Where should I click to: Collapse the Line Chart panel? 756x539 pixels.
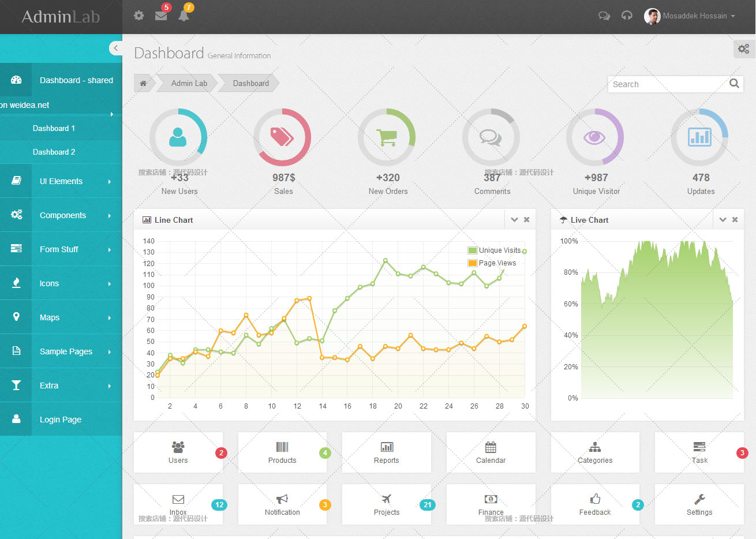pos(514,220)
